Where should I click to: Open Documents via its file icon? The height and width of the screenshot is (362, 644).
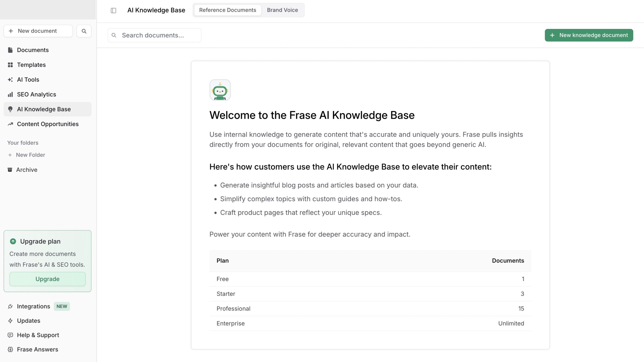[10, 50]
